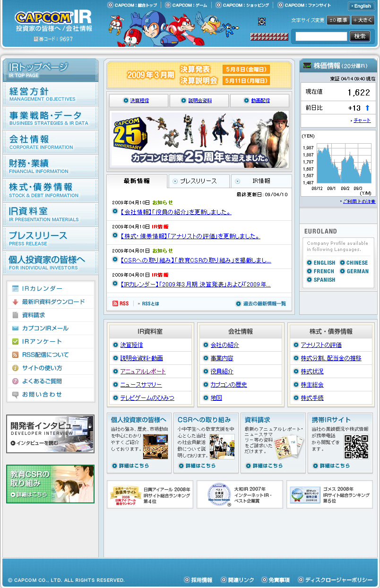Image resolution: width=380 pixels, height=588 pixels.
Task: Open テレビゲームのひみつ link
Action: [147, 398]
